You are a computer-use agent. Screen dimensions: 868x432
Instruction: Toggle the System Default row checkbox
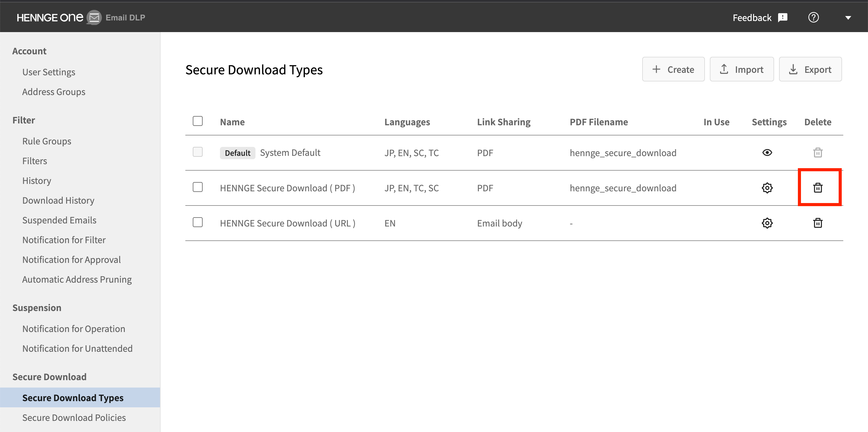(x=198, y=152)
